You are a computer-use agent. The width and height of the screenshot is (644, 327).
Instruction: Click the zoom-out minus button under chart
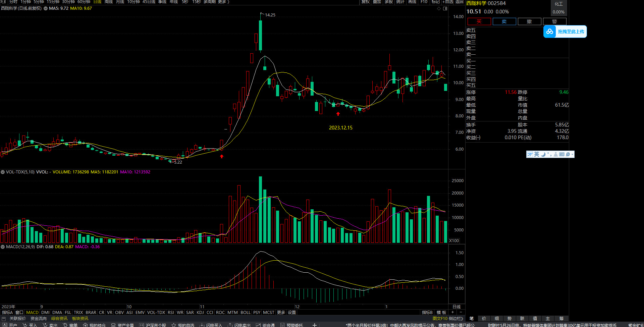click(461, 312)
